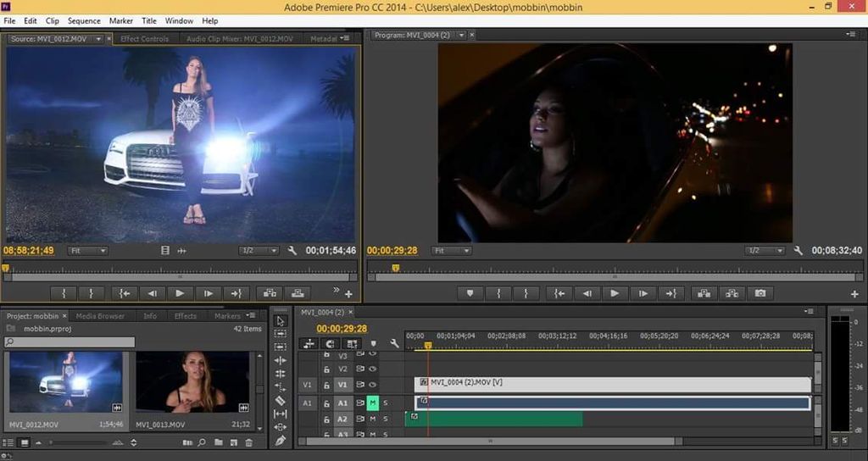Screen dimensions: 868x461
Task: Open Source monitor Fit zoom dropdown
Action: coord(88,251)
